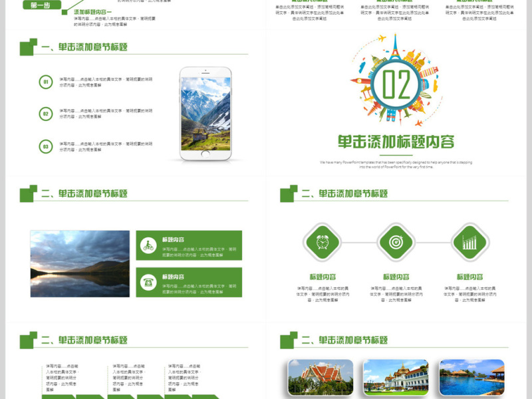The height and width of the screenshot is (399, 532).
Task: Click the big green 02 circle
Action: tap(394, 84)
